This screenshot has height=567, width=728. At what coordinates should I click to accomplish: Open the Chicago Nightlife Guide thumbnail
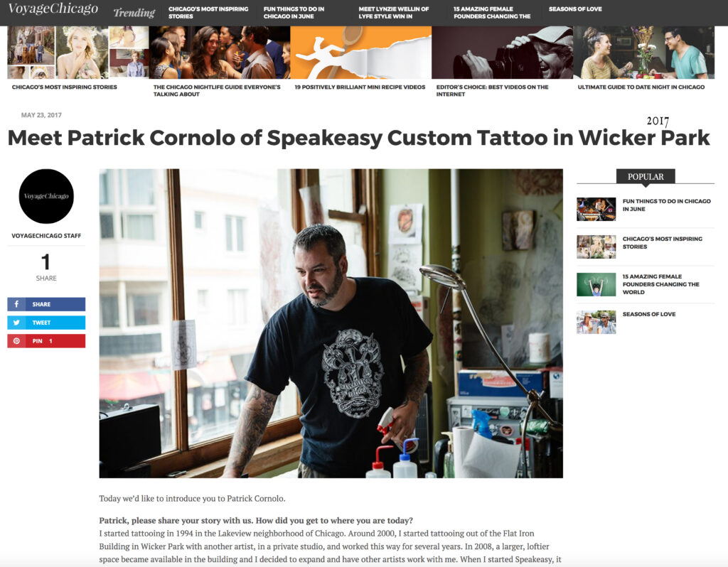click(x=219, y=53)
